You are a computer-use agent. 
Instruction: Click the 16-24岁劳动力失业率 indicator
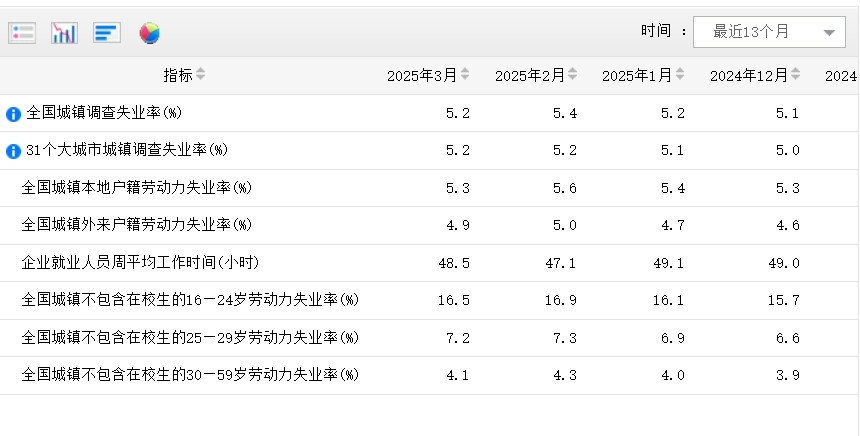click(190, 300)
